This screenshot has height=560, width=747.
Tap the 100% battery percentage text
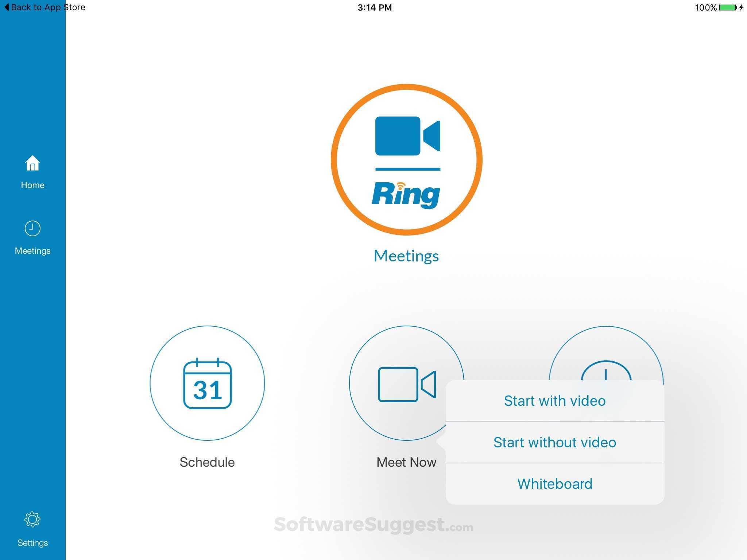pos(706,7)
